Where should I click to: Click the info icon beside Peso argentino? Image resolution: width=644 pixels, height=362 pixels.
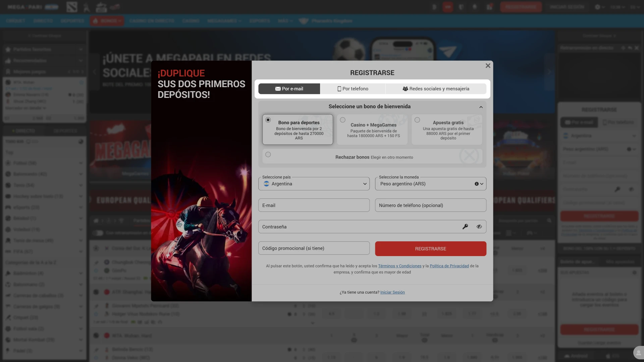(x=477, y=184)
